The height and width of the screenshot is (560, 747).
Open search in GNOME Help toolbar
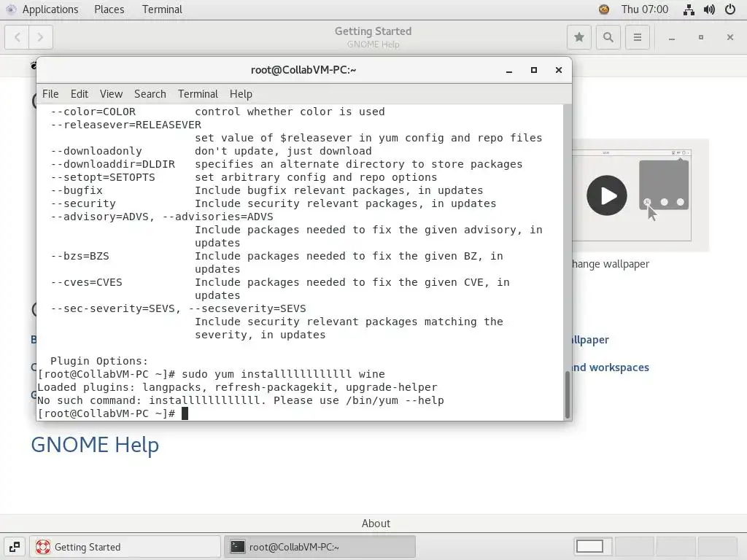point(608,37)
